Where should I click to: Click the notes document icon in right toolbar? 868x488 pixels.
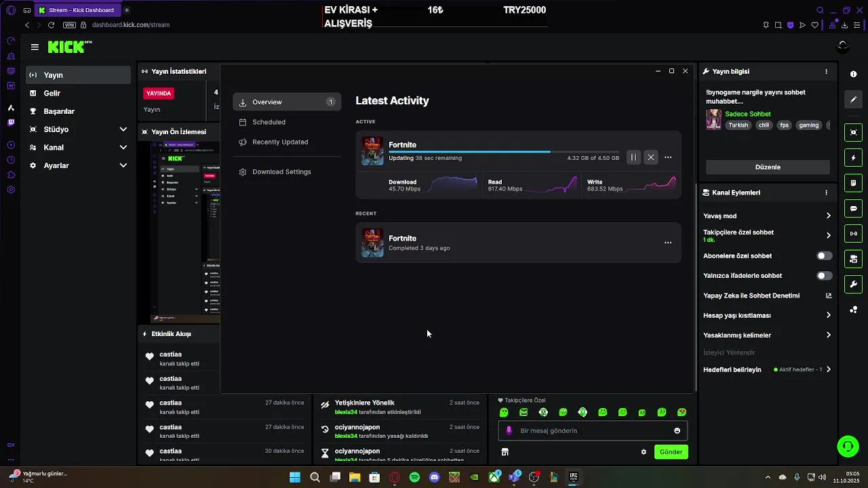tap(854, 183)
